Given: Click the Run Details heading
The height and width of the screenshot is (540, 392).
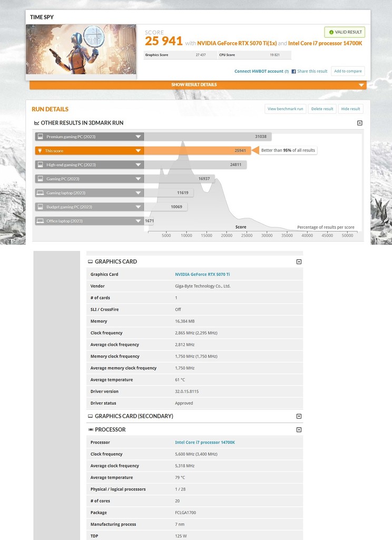Looking at the screenshot, I should 50,109.
